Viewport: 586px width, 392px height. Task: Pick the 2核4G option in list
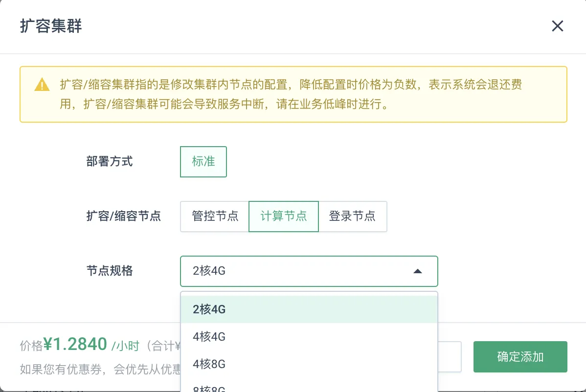[309, 309]
